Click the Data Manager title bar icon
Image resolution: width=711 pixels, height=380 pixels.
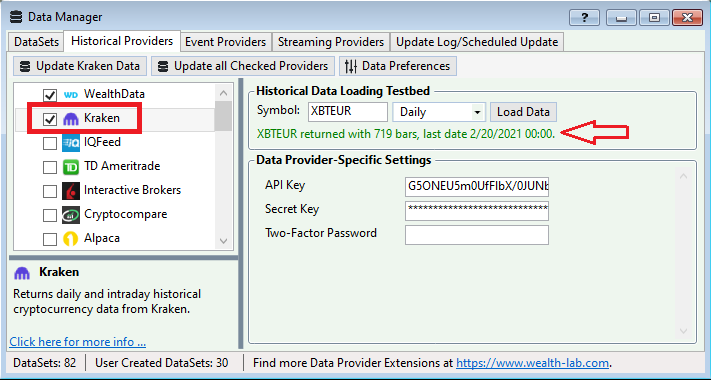point(16,17)
